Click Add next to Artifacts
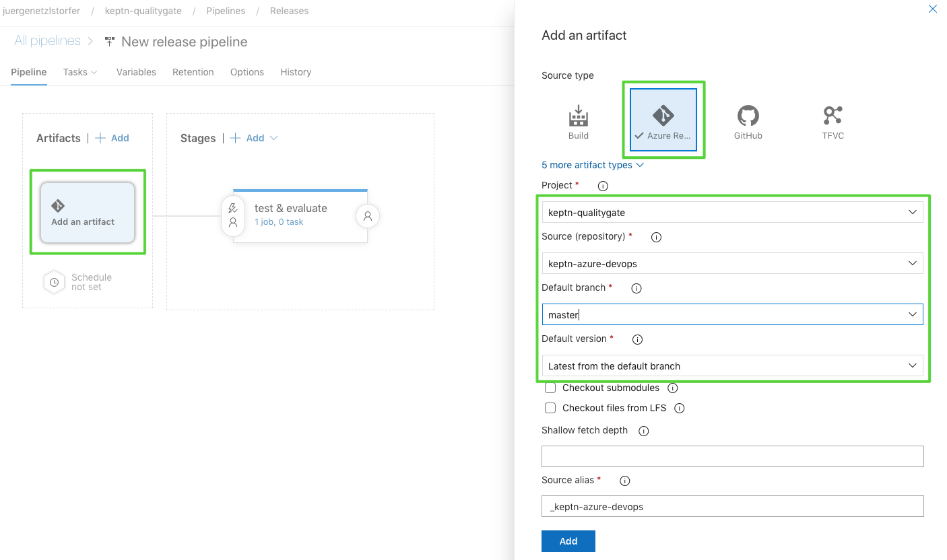The image size is (947, 560). pyautogui.click(x=112, y=138)
